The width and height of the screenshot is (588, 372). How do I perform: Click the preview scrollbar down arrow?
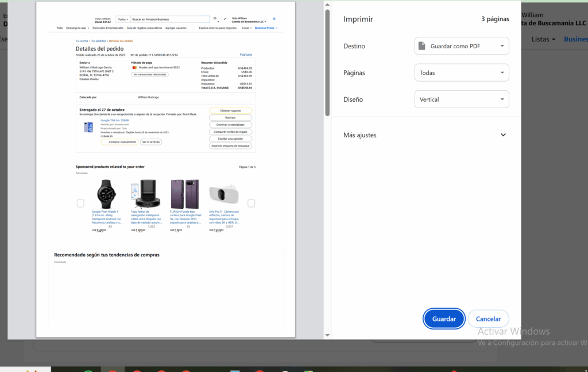pyautogui.click(x=327, y=335)
